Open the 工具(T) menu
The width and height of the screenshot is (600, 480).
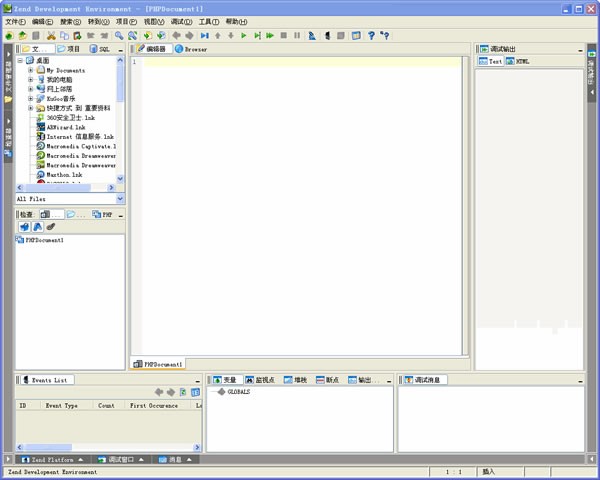tap(209, 22)
